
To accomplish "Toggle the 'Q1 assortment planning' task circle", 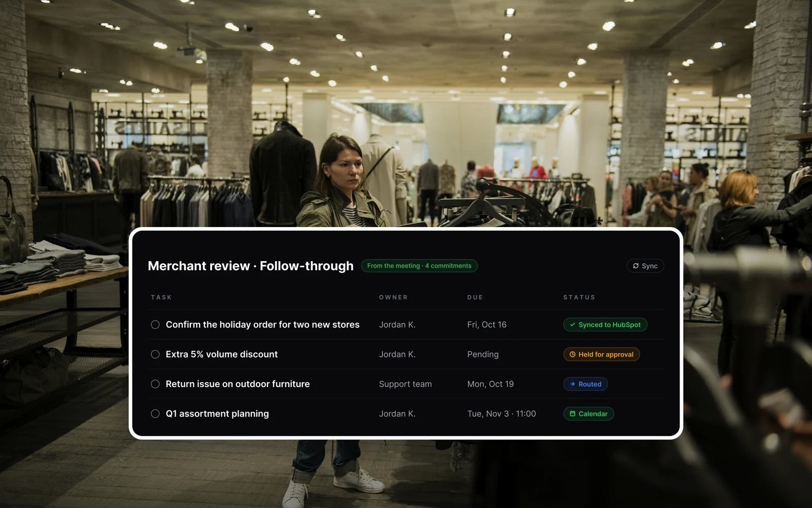I will (x=155, y=414).
